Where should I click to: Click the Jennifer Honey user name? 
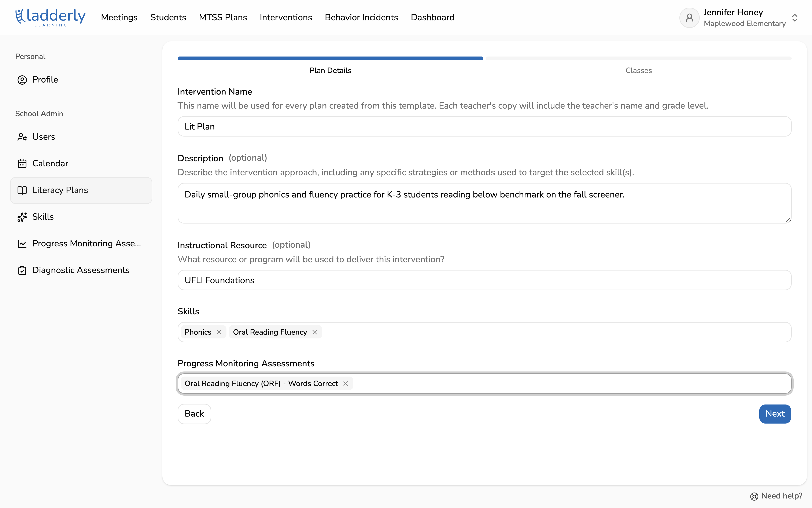(733, 12)
